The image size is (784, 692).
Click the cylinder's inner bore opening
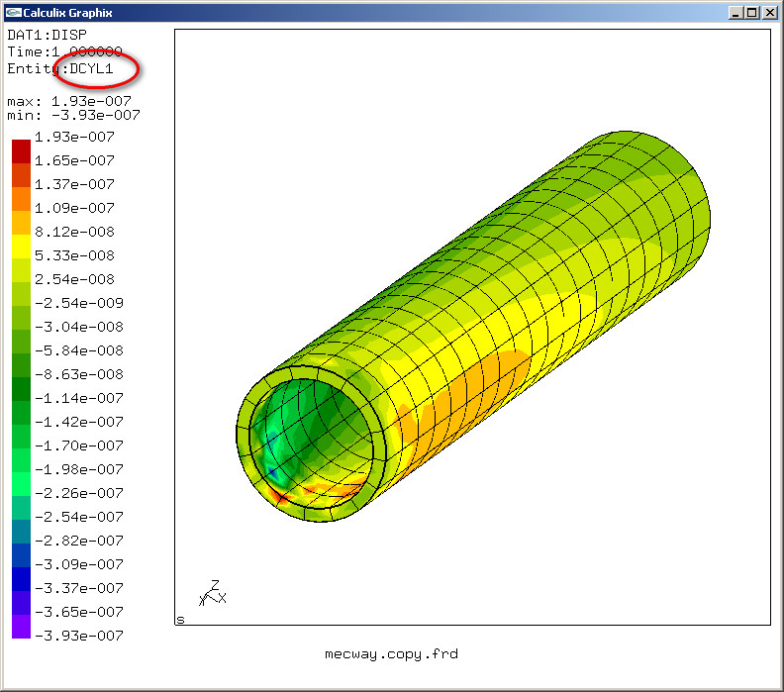[311, 443]
